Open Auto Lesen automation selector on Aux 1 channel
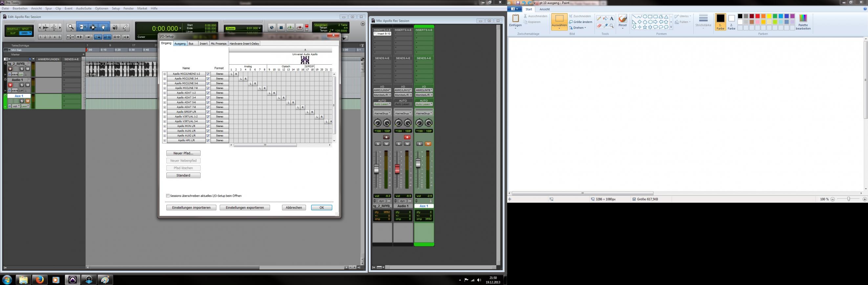Viewport: 868px width, 285px height. pos(424,104)
